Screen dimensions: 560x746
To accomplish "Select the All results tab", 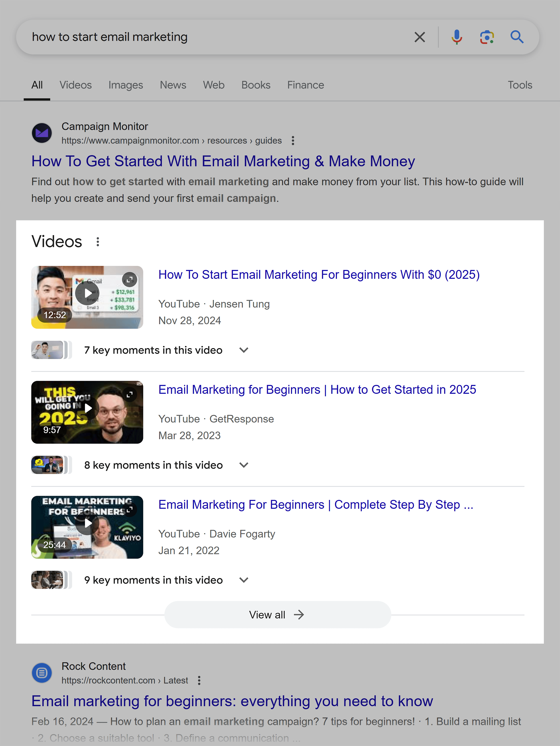I will click(37, 85).
